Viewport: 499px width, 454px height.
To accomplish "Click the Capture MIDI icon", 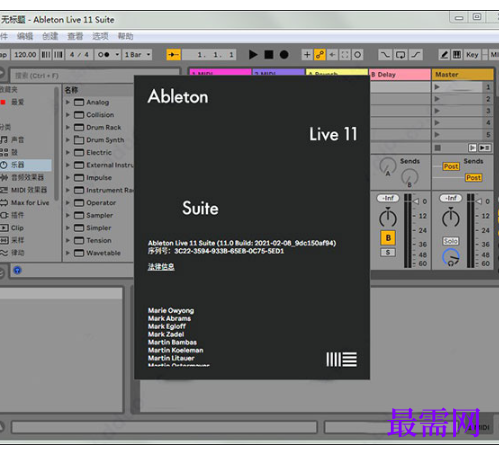I will 345,55.
